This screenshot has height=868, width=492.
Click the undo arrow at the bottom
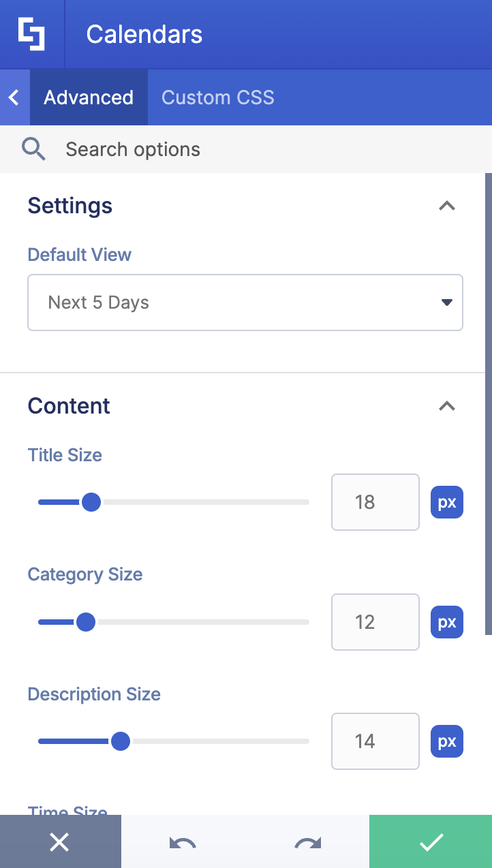(183, 841)
